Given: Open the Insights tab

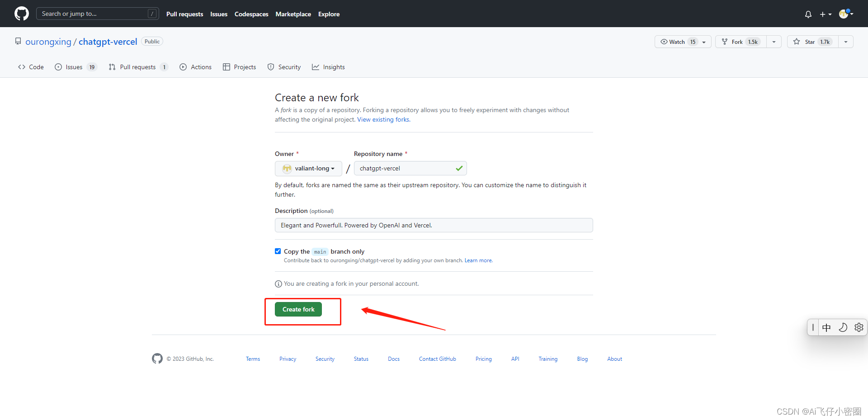Looking at the screenshot, I should (x=328, y=67).
